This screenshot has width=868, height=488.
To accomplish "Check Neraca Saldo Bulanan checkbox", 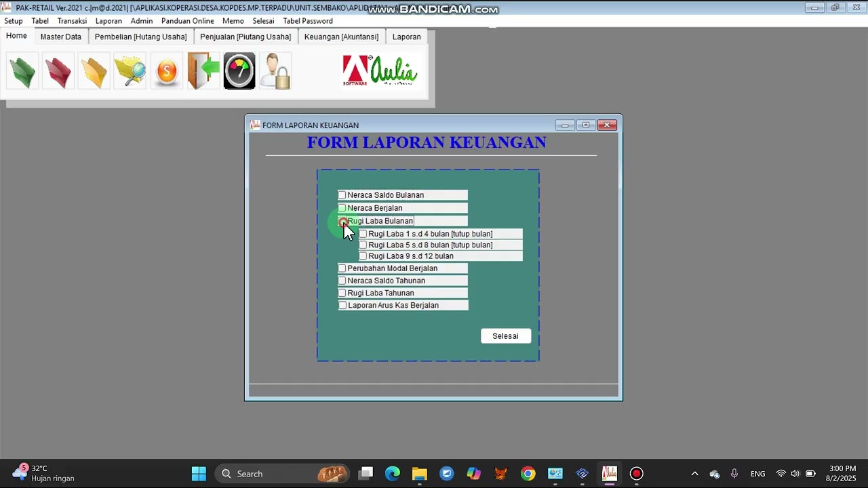I will pyautogui.click(x=342, y=195).
